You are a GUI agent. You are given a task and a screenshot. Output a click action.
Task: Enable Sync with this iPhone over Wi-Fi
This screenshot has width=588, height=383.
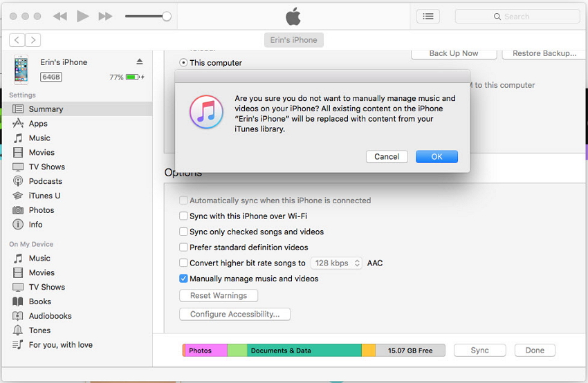click(x=184, y=216)
